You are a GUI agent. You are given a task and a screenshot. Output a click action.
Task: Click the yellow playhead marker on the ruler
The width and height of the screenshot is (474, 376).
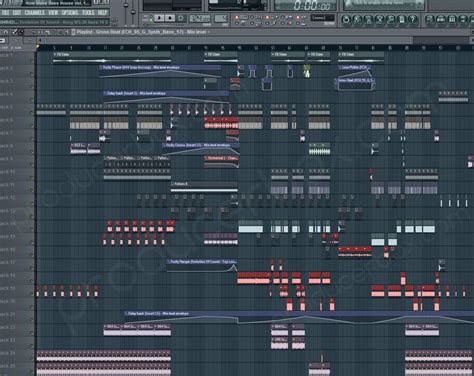38,47
